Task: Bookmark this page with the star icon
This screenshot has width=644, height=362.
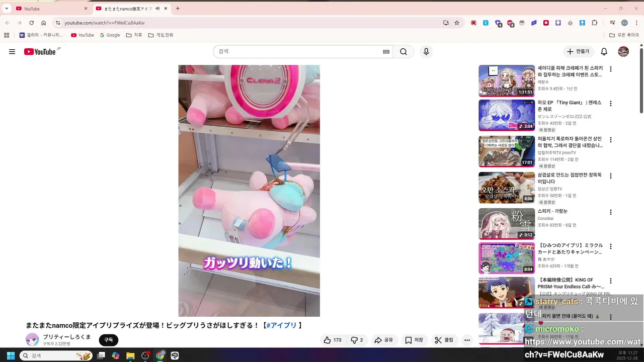Action: pyautogui.click(x=457, y=23)
